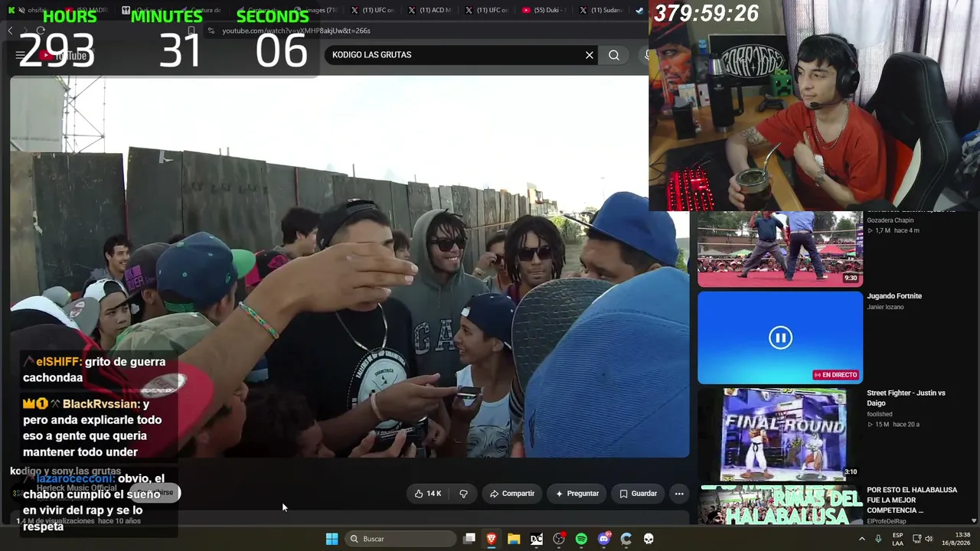Open Task View on the taskbar

[x=469, y=539]
